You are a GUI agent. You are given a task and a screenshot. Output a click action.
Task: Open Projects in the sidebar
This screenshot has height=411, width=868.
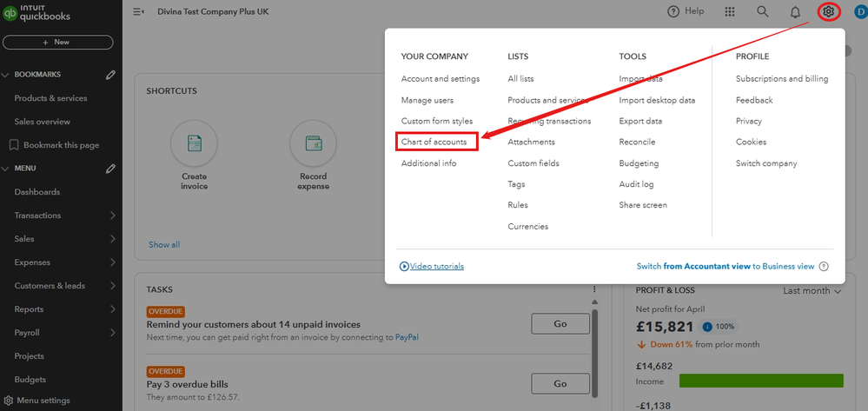[30, 356]
